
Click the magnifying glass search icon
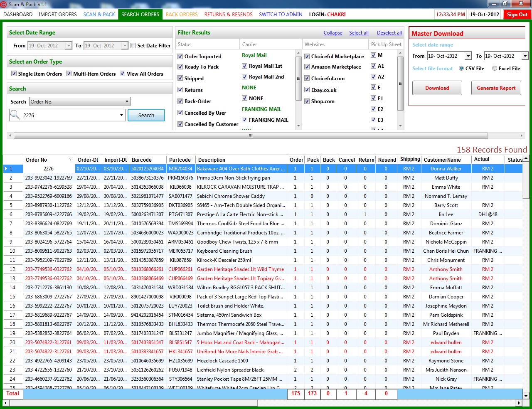(15, 115)
